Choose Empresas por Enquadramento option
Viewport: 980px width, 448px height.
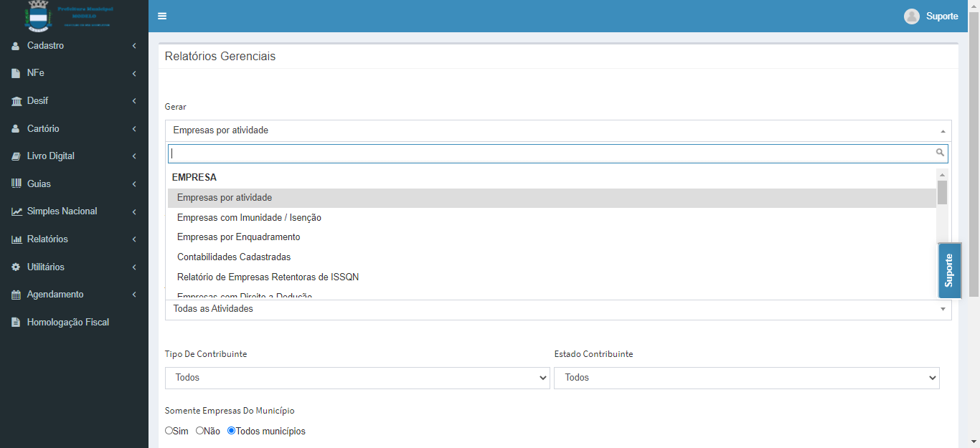pos(238,237)
